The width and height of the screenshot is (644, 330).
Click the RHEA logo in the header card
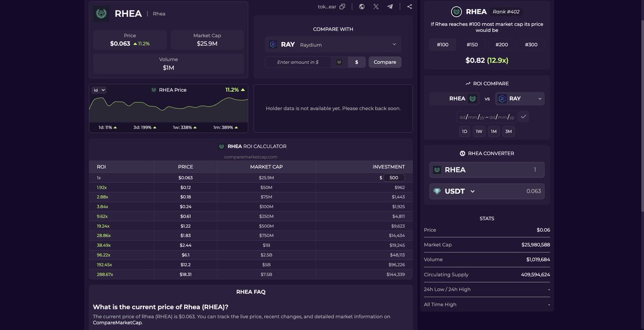coord(101,13)
